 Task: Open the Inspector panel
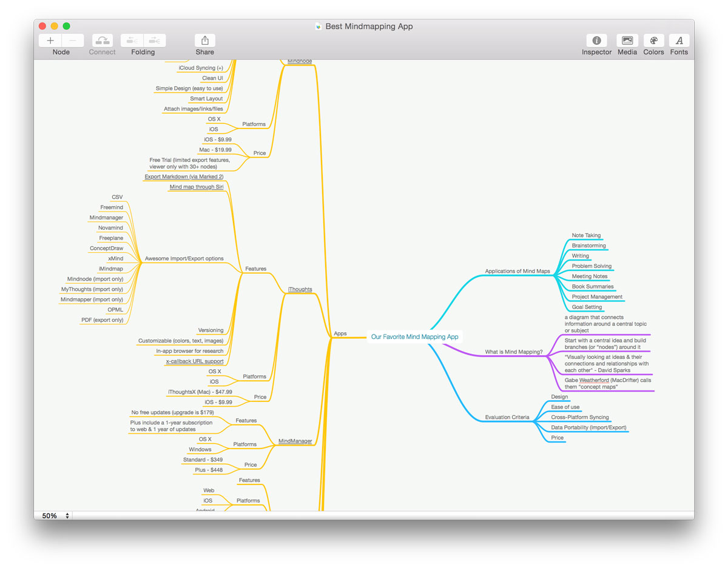pyautogui.click(x=596, y=41)
